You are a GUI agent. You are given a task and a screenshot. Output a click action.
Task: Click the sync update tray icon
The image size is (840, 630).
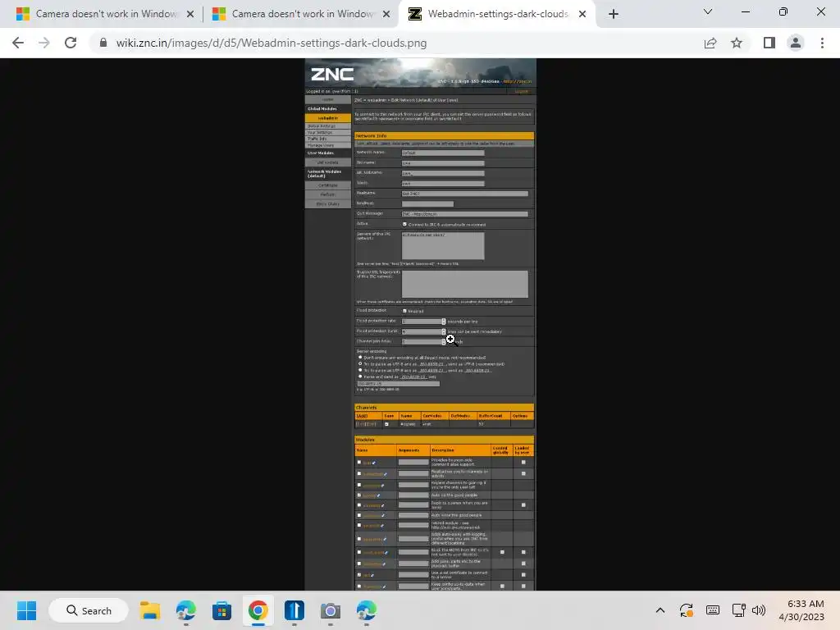pyautogui.click(x=687, y=610)
